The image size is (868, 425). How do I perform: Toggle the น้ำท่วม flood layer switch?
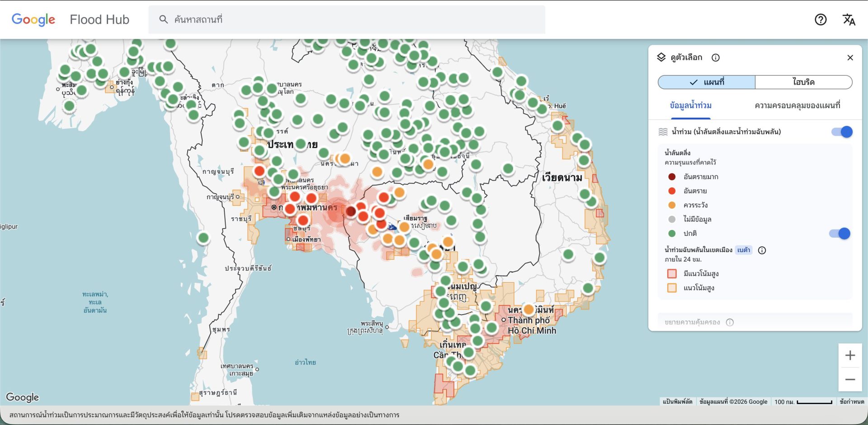(x=842, y=132)
